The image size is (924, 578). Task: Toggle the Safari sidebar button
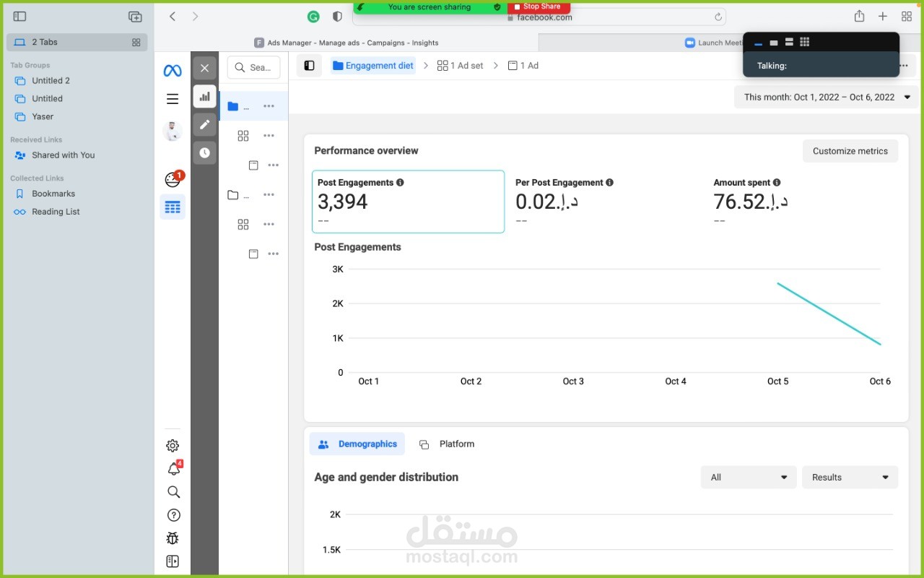point(19,16)
